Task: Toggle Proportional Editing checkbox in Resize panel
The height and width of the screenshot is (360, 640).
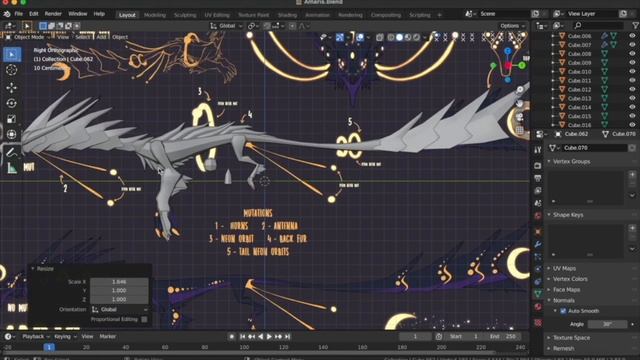Action: click(144, 319)
